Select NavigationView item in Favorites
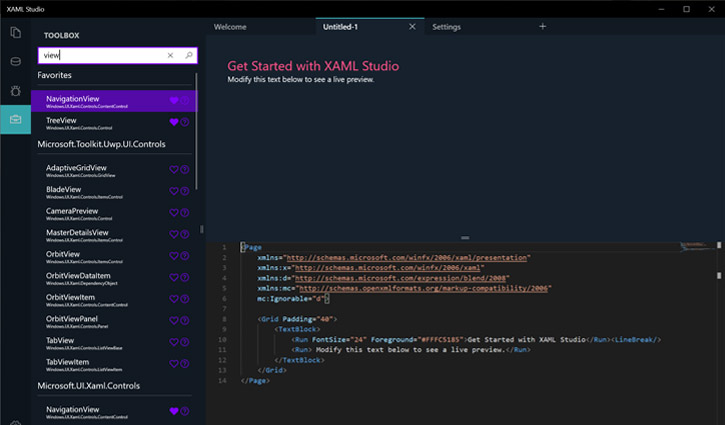 click(114, 101)
